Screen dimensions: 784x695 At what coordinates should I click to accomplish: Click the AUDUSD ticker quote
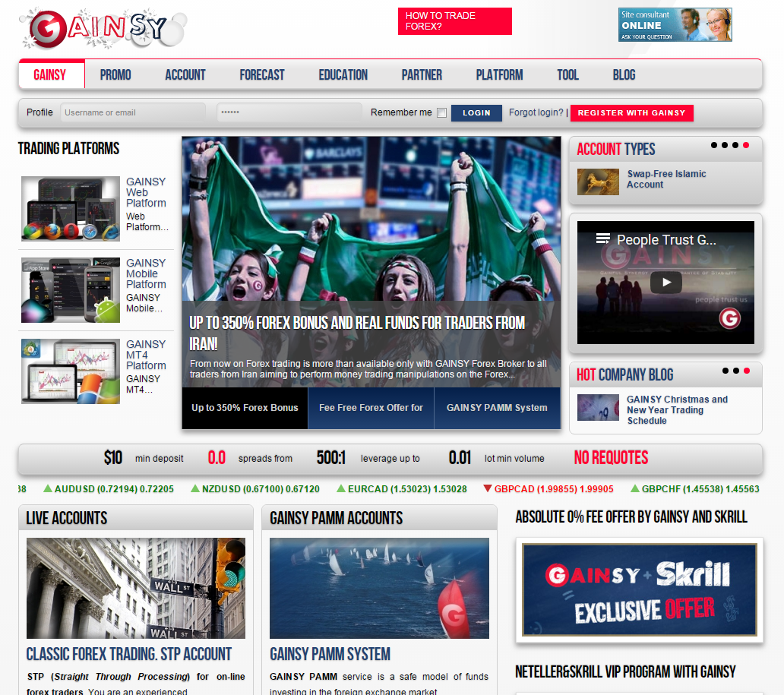[x=109, y=489]
